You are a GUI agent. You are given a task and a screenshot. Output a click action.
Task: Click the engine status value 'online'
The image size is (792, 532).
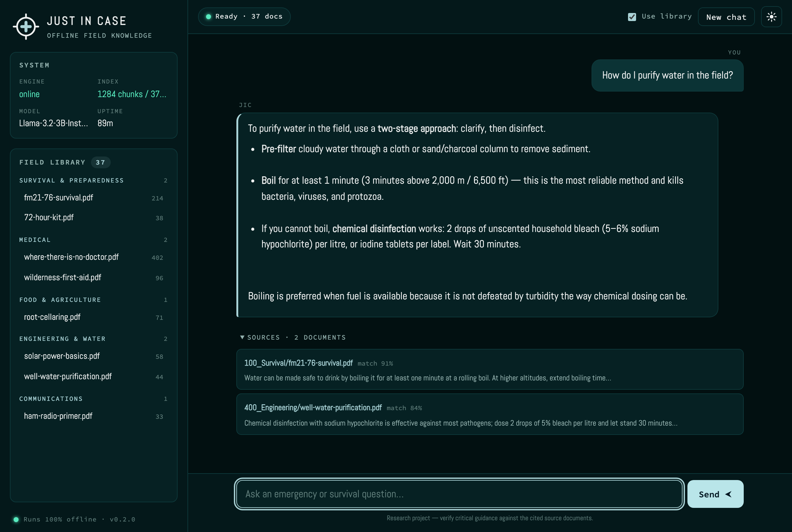coord(29,94)
